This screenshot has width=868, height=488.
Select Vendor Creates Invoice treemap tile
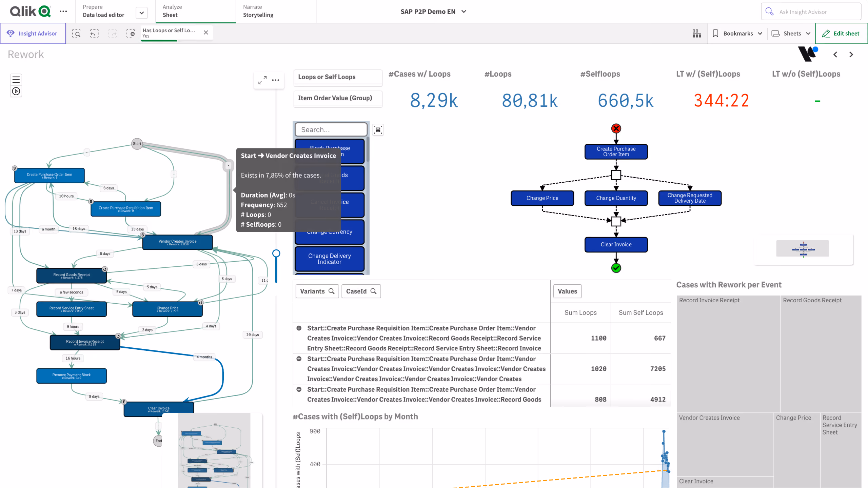point(725,444)
